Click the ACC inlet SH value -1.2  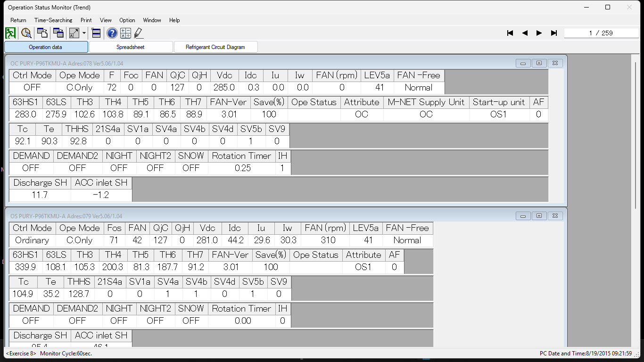[x=101, y=195]
